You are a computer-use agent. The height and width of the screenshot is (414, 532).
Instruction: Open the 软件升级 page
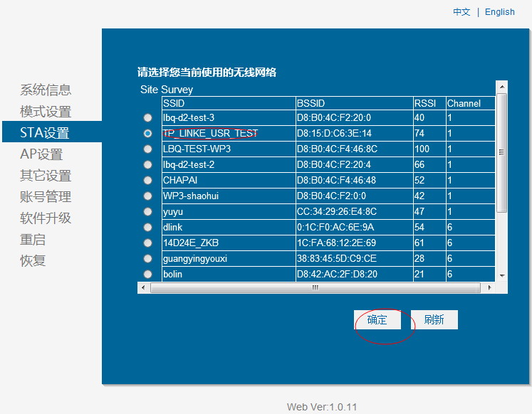click(46, 218)
